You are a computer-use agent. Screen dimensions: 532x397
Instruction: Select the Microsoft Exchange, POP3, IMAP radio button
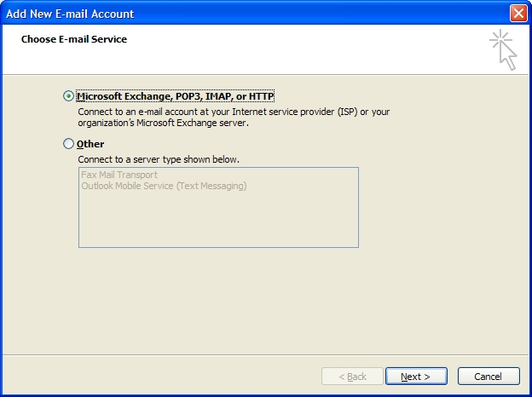(x=69, y=96)
